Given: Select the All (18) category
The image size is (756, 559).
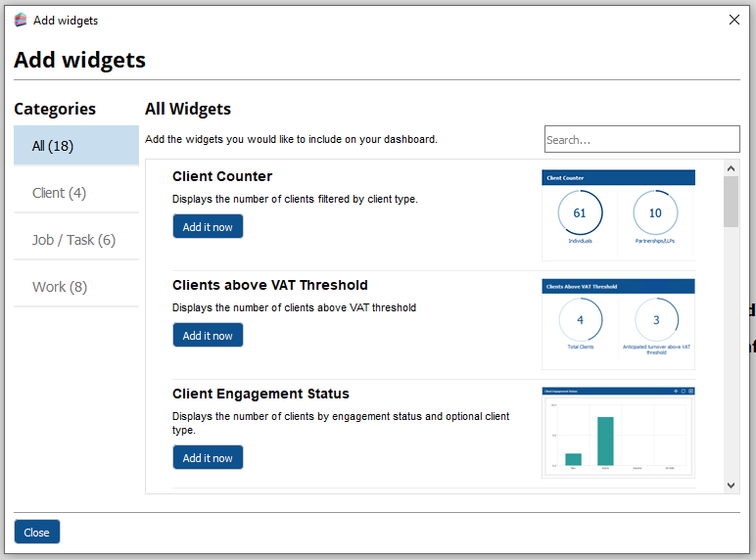Looking at the screenshot, I should [x=76, y=146].
